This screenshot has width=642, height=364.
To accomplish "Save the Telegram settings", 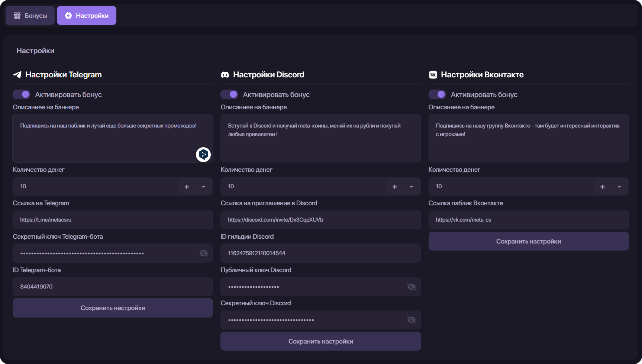I will [x=113, y=308].
